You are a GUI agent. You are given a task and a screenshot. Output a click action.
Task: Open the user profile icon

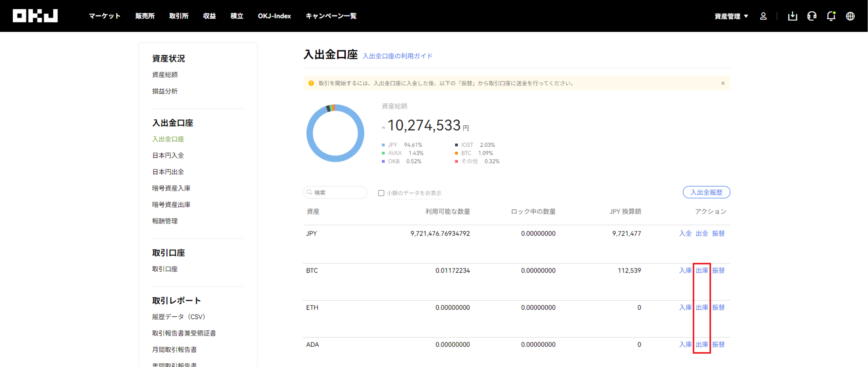click(763, 16)
